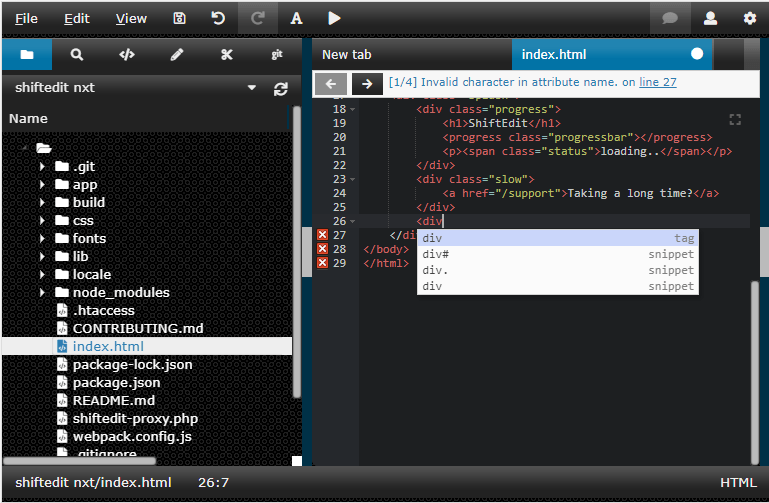Screen dimensions: 769x503
Task: Switch to the search panel magnifier icon
Action: (x=77, y=54)
